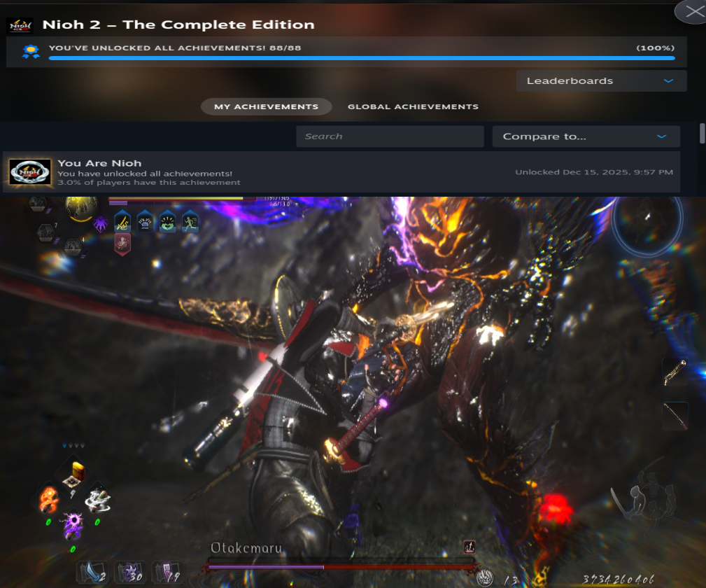The image size is (706, 588).
Task: Click the Unlocked Dec 15, 2025 timestamp
Action: [x=594, y=172]
